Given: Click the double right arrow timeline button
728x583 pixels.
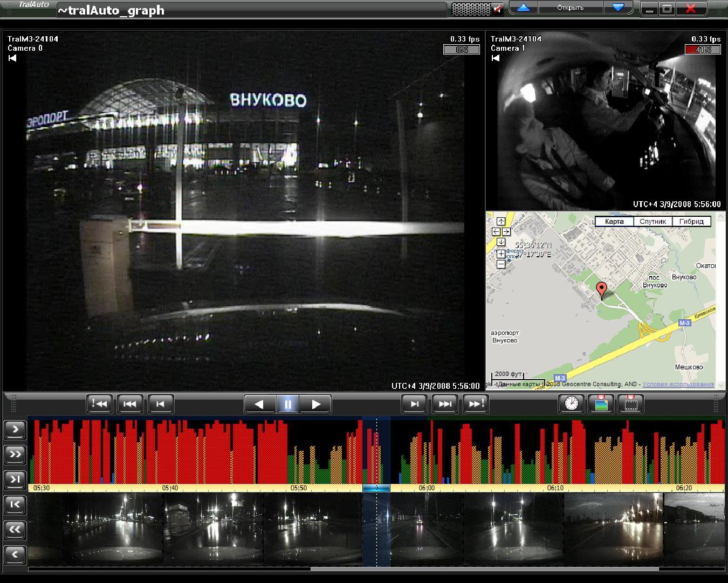Looking at the screenshot, I should click(15, 455).
